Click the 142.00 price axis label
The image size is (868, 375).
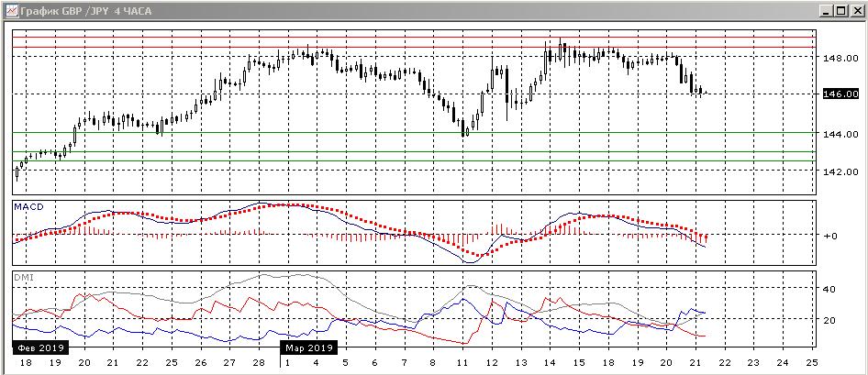click(840, 171)
